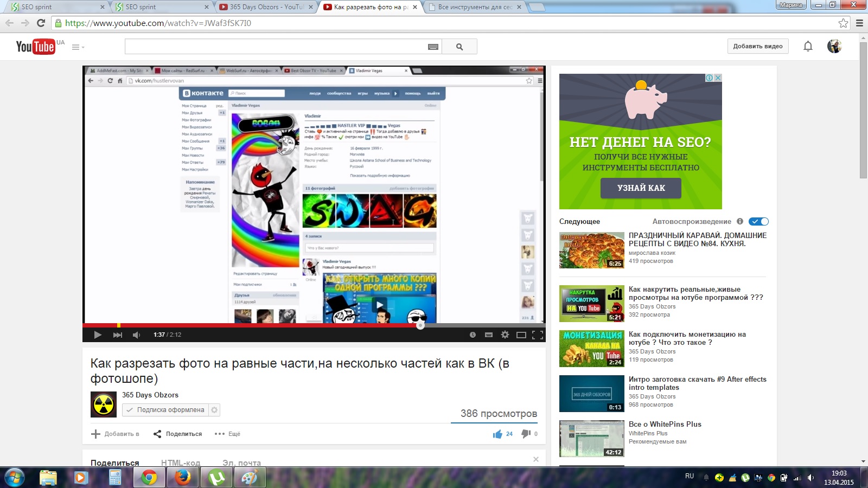868x488 pixels.
Task: Click the Подписка оформлена button
Action: 165,410
